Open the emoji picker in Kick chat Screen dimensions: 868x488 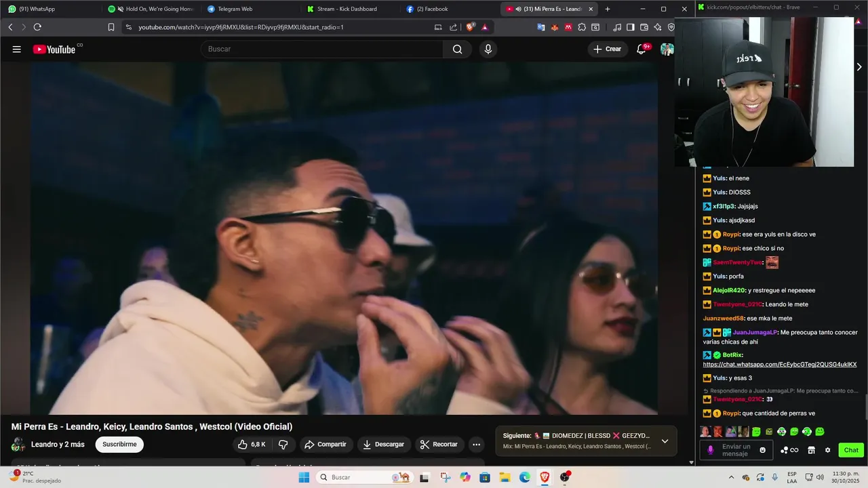click(763, 450)
